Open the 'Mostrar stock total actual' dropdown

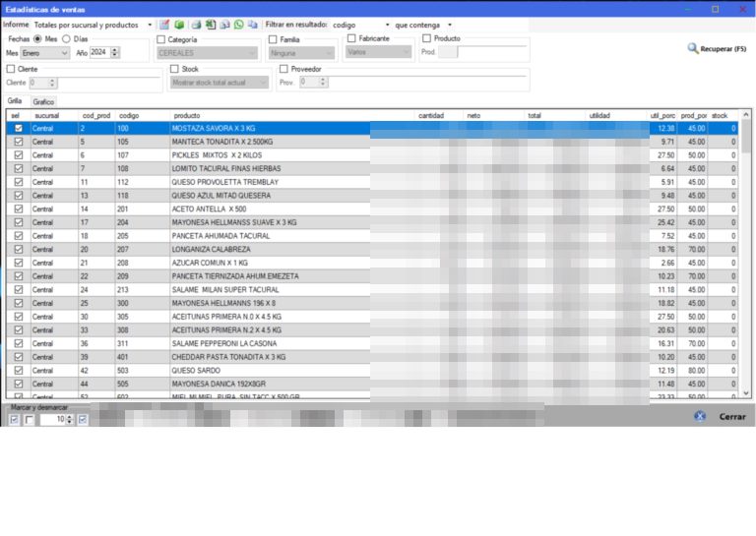coord(219,83)
